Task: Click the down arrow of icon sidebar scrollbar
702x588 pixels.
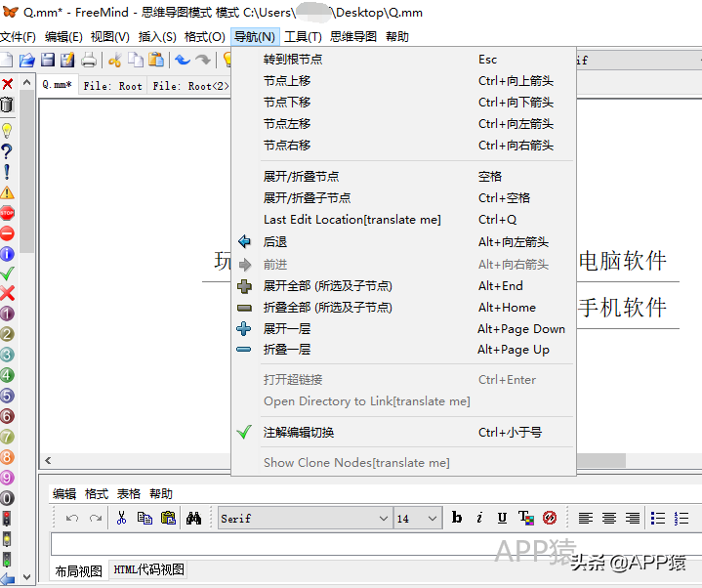Action: click(x=27, y=577)
